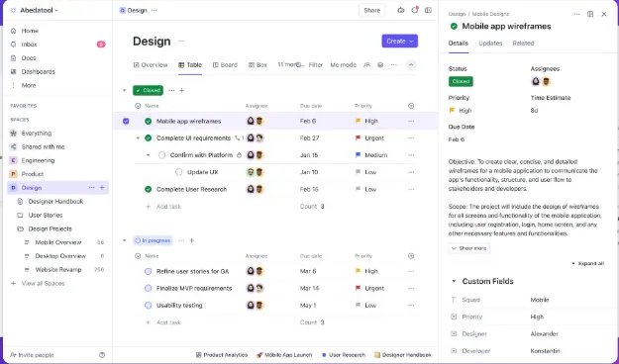Click the layout icon in the task detail panel header
The width and height of the screenshot is (619, 364).
coord(590,14)
